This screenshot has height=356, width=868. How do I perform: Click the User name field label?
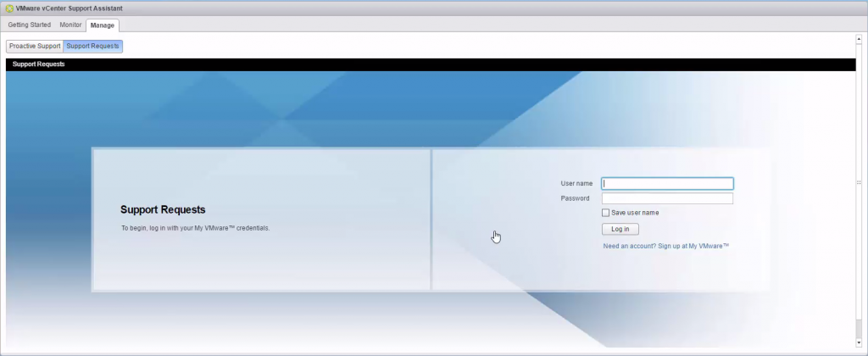[x=576, y=183]
